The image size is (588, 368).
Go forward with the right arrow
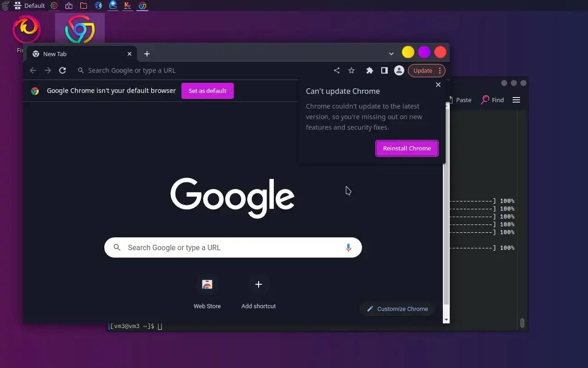[x=48, y=70]
